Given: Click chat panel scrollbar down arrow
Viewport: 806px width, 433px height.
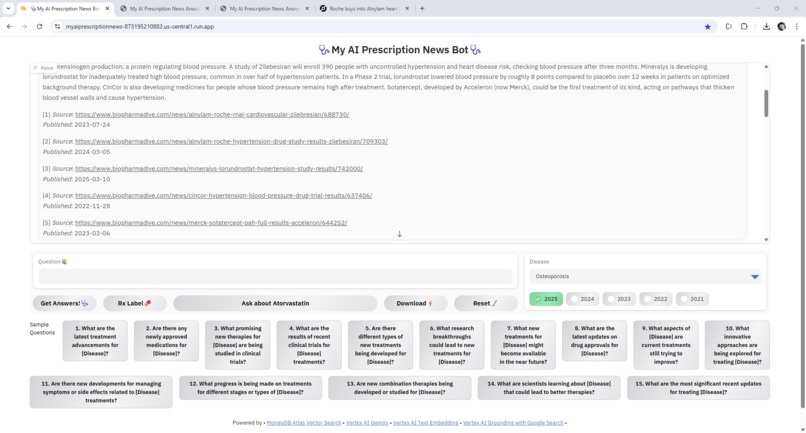Looking at the screenshot, I should coord(766,239).
